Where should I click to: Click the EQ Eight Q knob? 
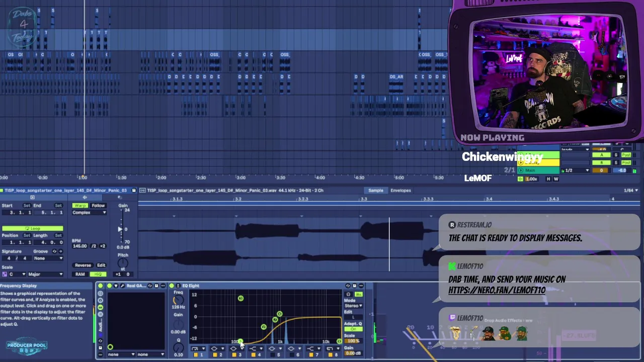[x=179, y=347]
